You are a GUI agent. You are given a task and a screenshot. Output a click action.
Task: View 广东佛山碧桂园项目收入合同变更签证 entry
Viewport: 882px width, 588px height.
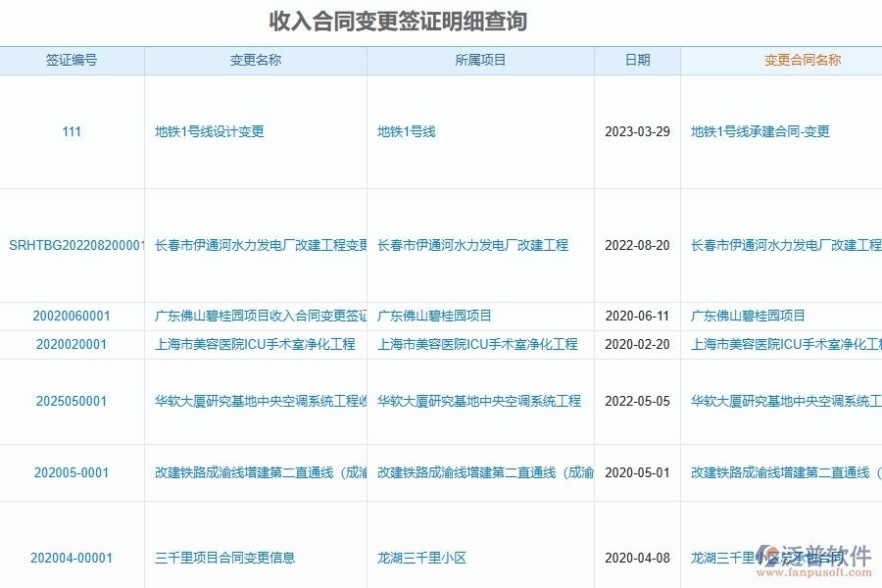[x=255, y=316]
